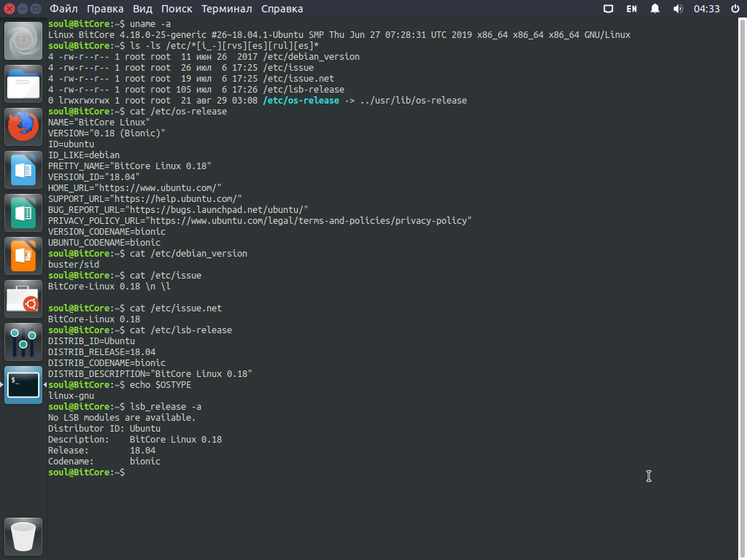Click the 'Codename: bionic' output line

[104, 462]
